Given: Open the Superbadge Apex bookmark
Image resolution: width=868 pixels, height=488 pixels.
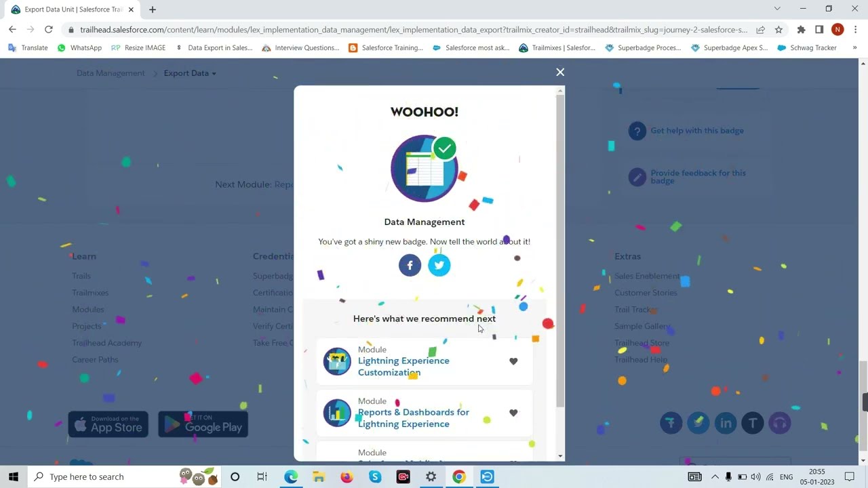Looking at the screenshot, I should coord(729,48).
